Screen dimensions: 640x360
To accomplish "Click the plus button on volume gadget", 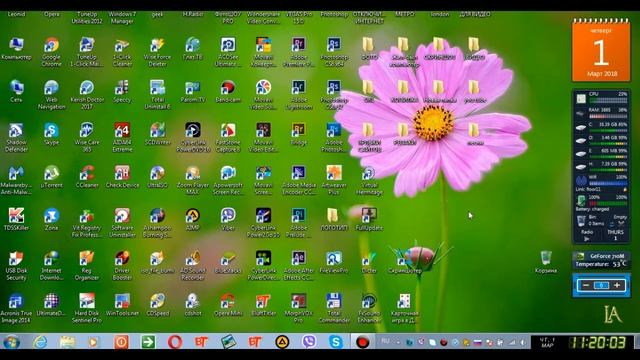I will [x=617, y=285].
